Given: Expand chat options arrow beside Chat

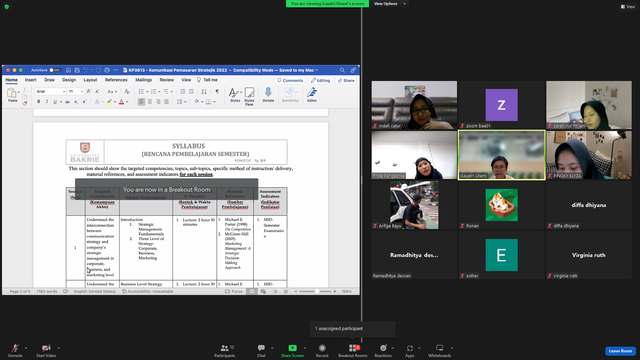Looking at the screenshot, I should pyautogui.click(x=272, y=348).
